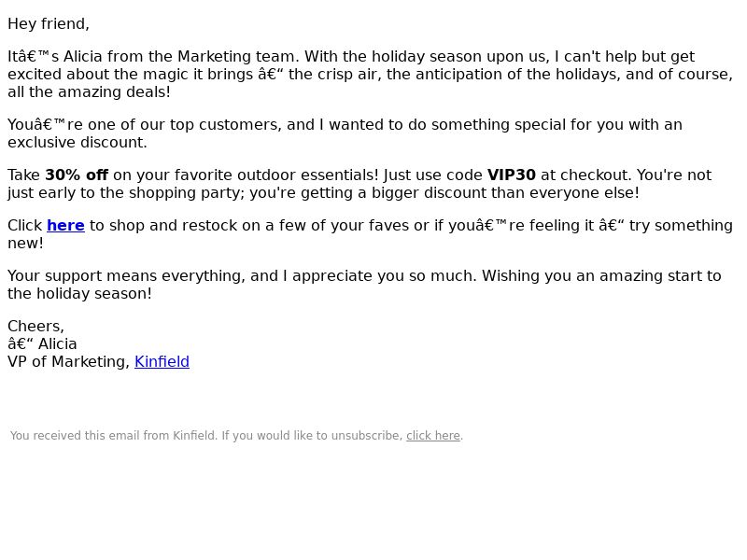This screenshot has height=560, width=747.
Task: Click the "Alicia" signature name line
Action: (x=42, y=343)
